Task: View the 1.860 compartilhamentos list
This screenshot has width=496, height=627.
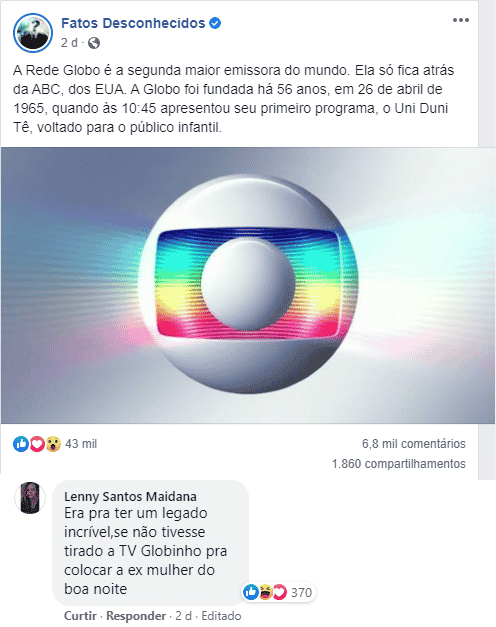Action: [398, 463]
